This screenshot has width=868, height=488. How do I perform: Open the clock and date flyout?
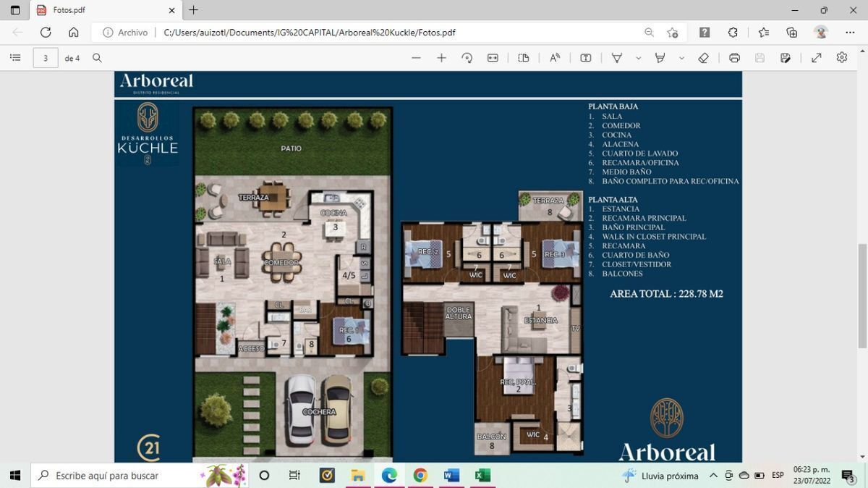coord(811,475)
